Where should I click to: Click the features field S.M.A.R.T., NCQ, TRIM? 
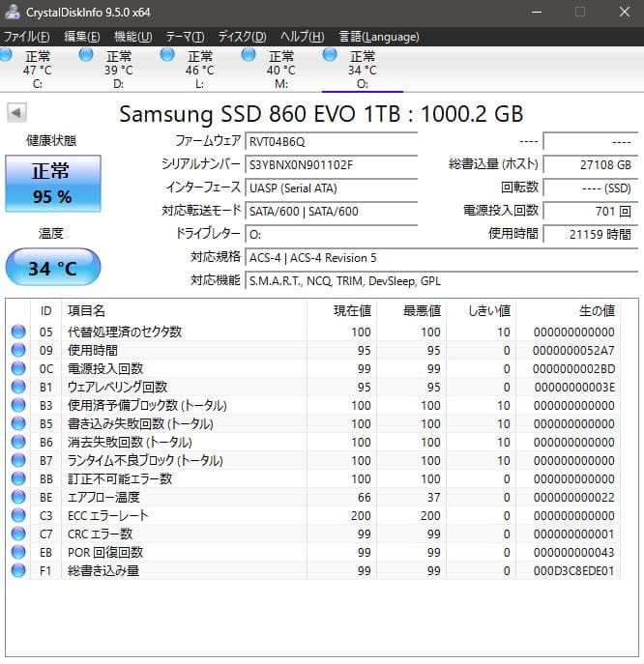point(442,281)
